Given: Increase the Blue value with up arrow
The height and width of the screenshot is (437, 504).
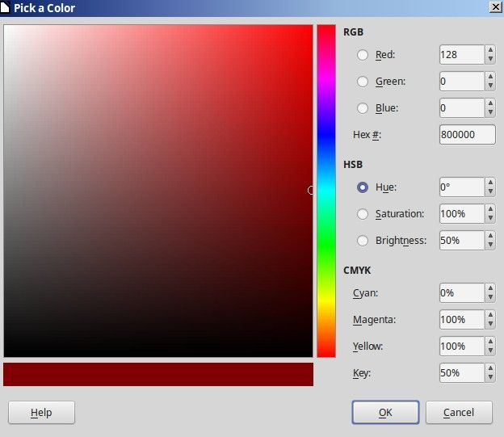Looking at the screenshot, I should (490, 103).
